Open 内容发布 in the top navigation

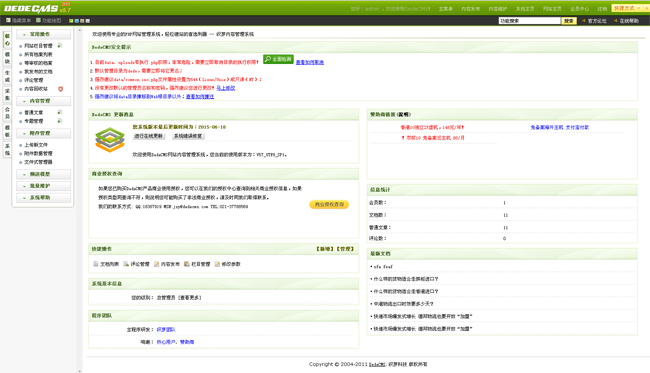coord(471,9)
